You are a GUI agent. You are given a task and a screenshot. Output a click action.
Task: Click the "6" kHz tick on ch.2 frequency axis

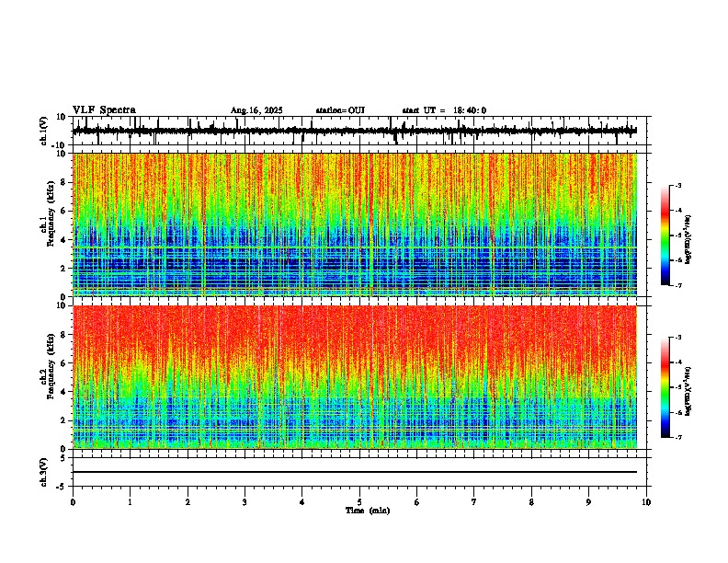coord(64,363)
